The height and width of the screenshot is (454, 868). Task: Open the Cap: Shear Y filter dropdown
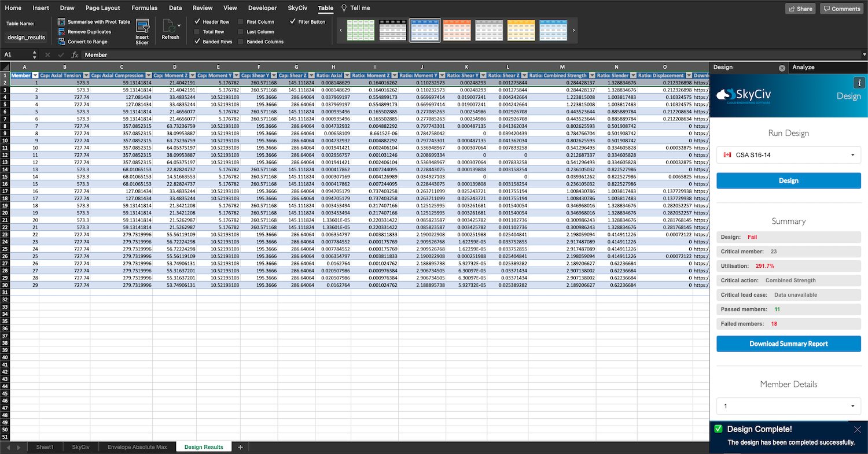pos(274,75)
